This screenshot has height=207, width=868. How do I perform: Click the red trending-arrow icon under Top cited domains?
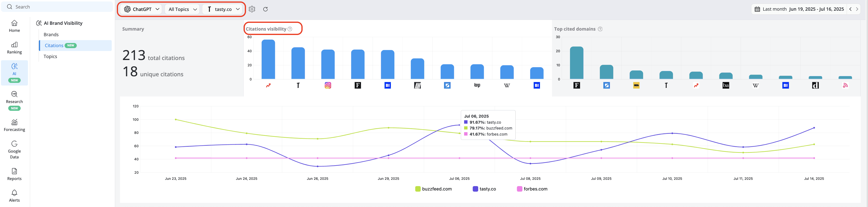click(x=696, y=85)
